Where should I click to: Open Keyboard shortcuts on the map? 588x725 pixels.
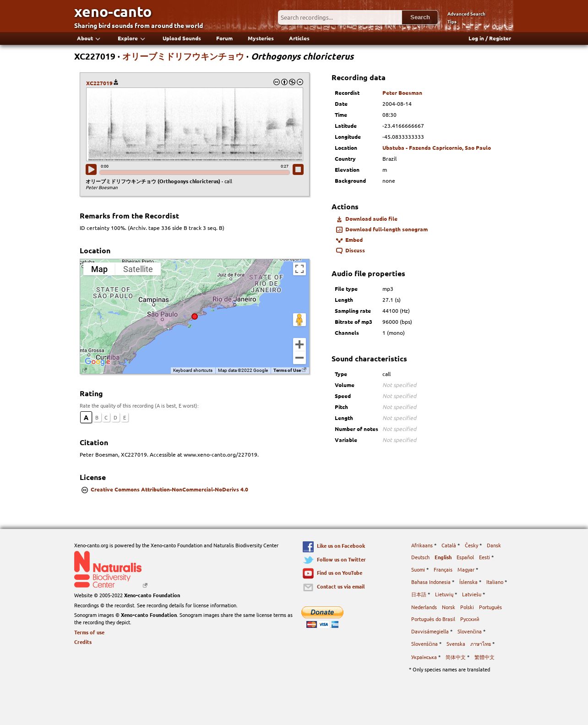pyautogui.click(x=193, y=371)
